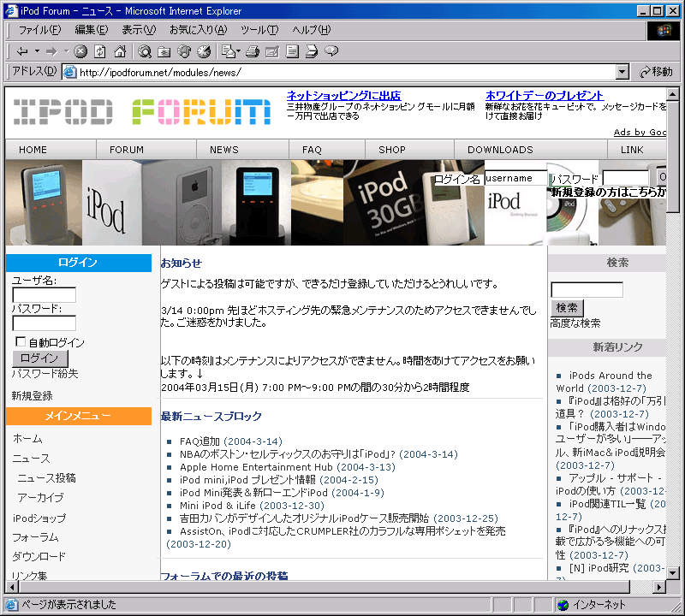Click the document page toolbar icon
Viewport: 685px width, 616px height.
click(x=292, y=51)
